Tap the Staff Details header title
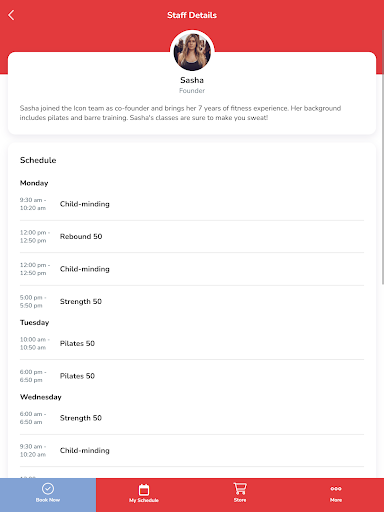The width and height of the screenshot is (384, 512). [192, 15]
